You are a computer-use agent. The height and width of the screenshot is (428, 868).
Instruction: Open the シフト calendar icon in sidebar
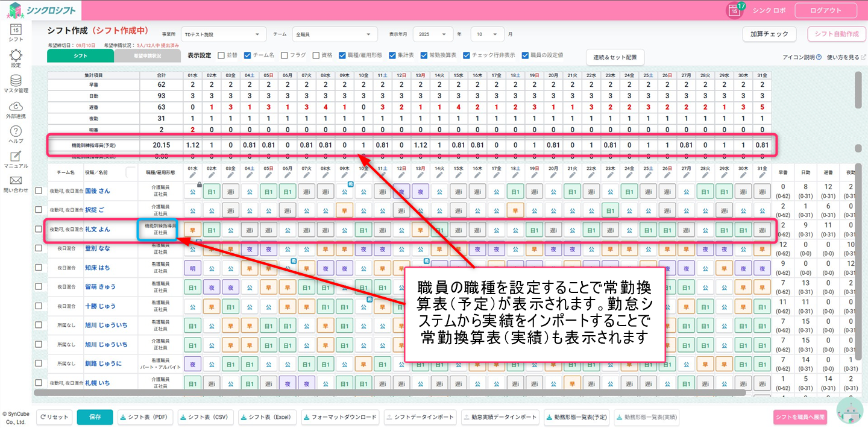tap(16, 29)
